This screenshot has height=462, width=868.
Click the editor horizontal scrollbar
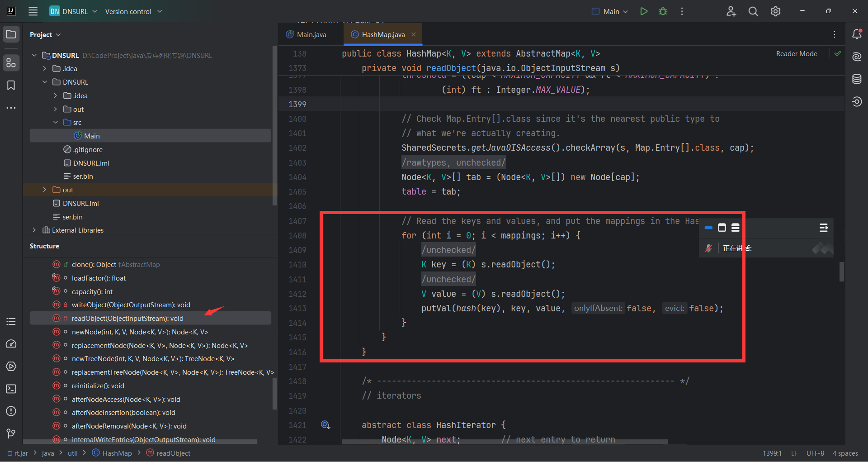[x=505, y=441]
